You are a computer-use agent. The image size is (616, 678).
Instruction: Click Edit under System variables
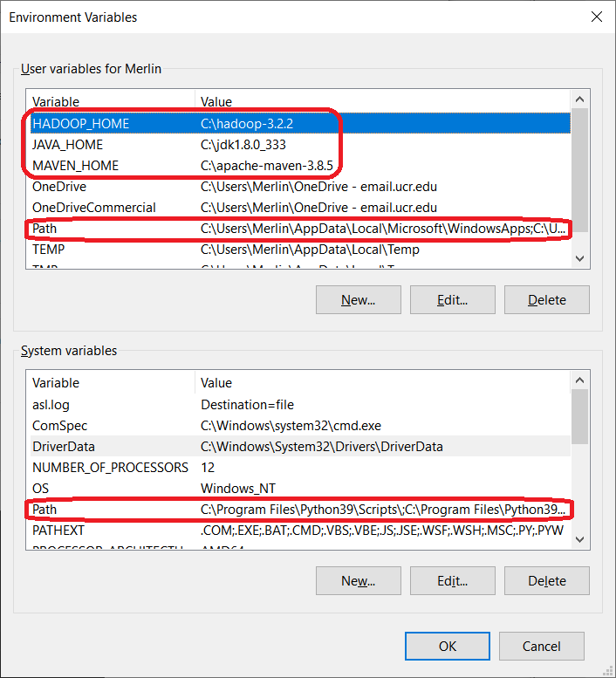coord(453,581)
